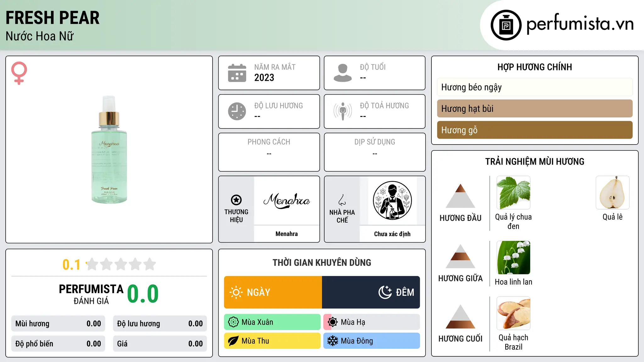The image size is (644, 362).
Task: Click the Hương béo ngậy accord bar
Action: coord(535,87)
